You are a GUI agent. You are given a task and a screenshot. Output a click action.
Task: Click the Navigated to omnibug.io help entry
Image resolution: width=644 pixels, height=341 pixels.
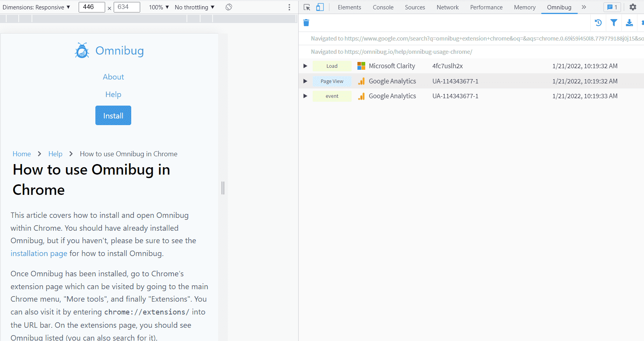click(x=392, y=52)
